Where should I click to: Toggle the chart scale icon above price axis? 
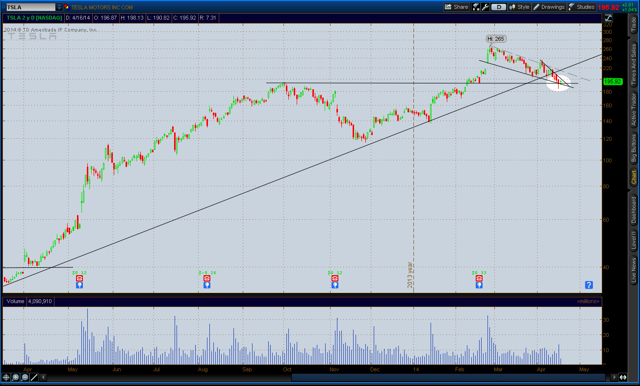[608, 18]
